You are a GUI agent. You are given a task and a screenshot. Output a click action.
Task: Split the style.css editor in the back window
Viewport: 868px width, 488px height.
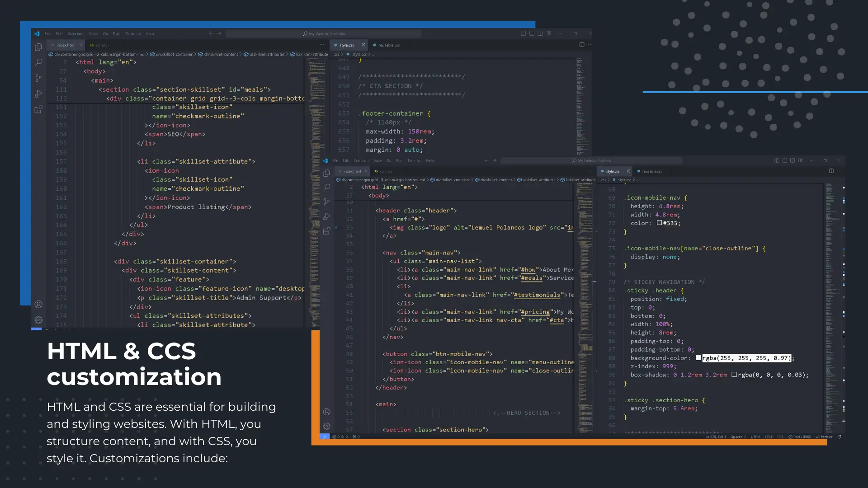(582, 45)
